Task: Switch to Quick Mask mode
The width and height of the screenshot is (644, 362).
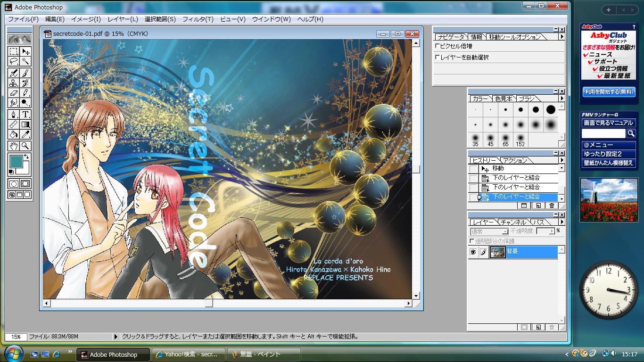Action: (x=25, y=184)
